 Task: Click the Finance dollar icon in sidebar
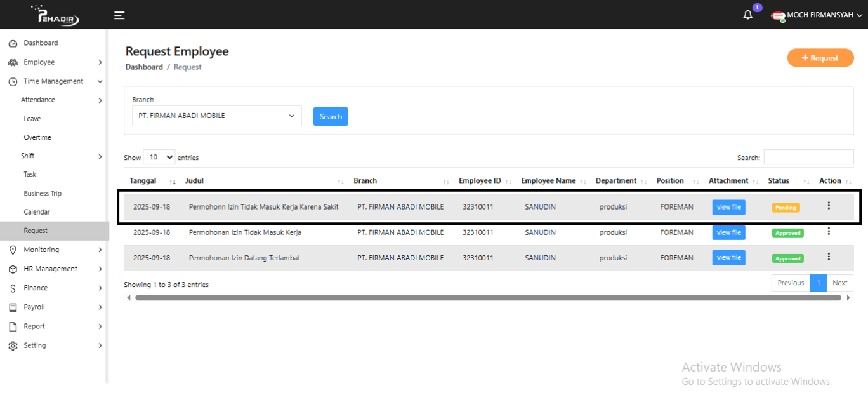13,288
